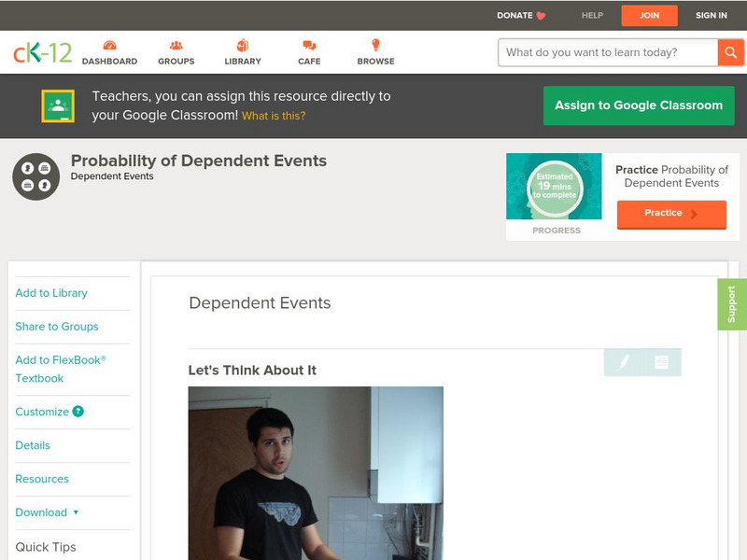
Task: Click the 'Dependent Events' content heading
Action: point(260,302)
